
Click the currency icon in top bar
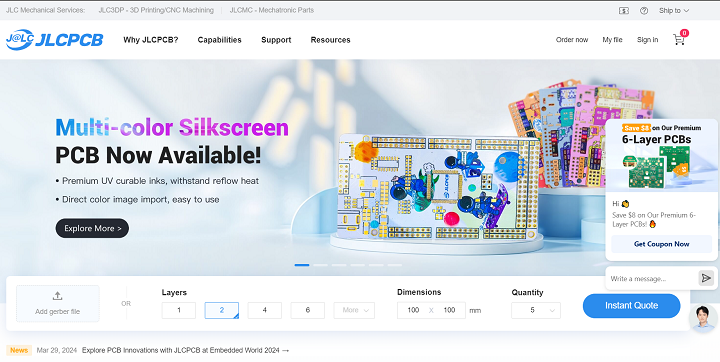click(624, 11)
